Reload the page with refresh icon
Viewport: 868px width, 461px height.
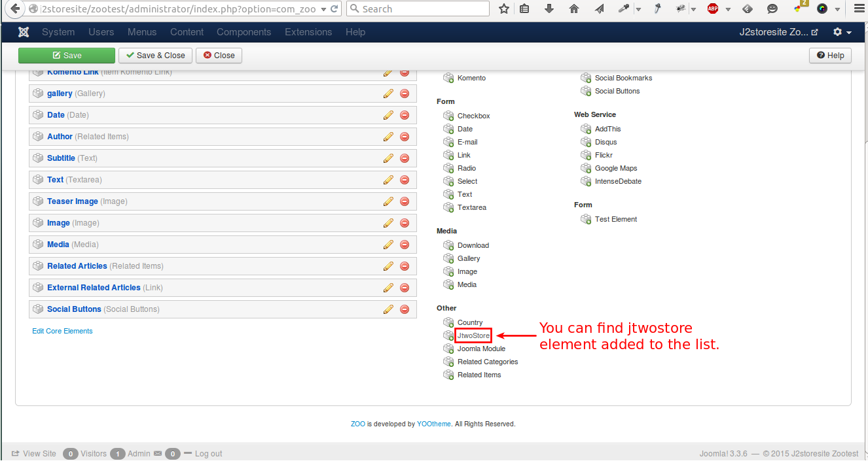click(x=335, y=9)
